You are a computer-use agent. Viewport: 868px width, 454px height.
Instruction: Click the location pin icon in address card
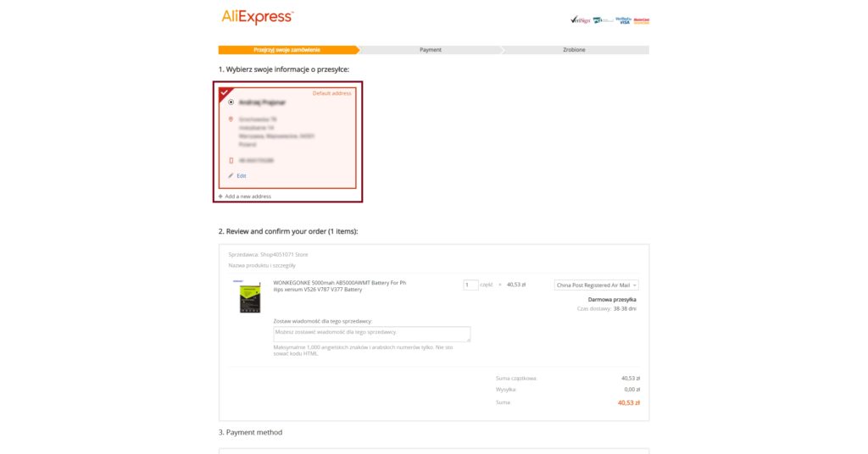(x=231, y=119)
